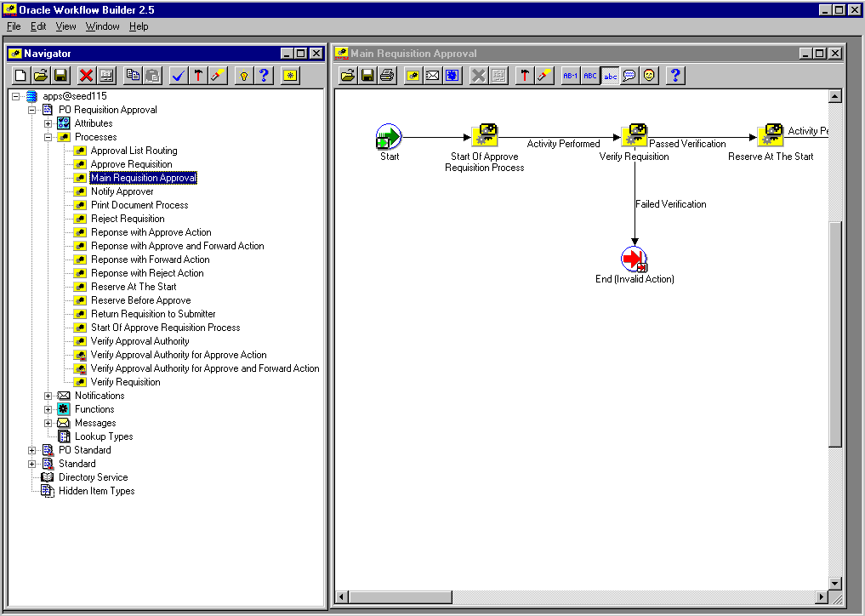865x616 pixels.
Task: Click the lightbulb Quick Start Wizard icon
Action: point(244,76)
